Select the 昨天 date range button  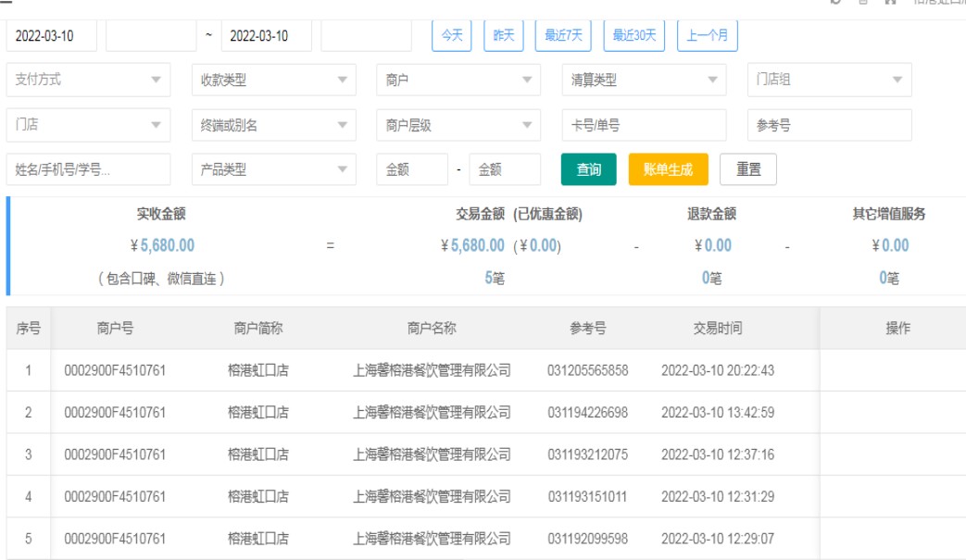[504, 36]
